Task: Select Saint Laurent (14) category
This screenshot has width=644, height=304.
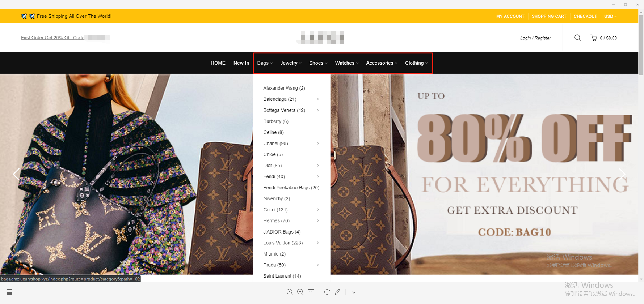Action: 282,276
